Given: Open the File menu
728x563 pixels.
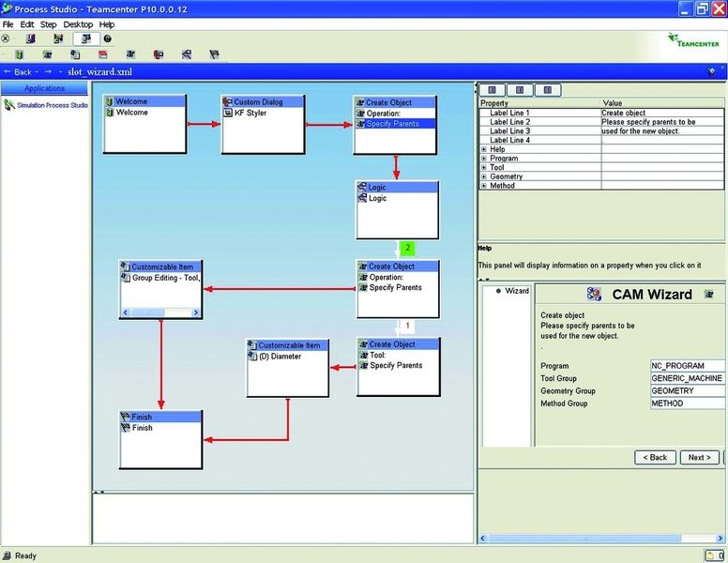Looking at the screenshot, I should coord(8,24).
